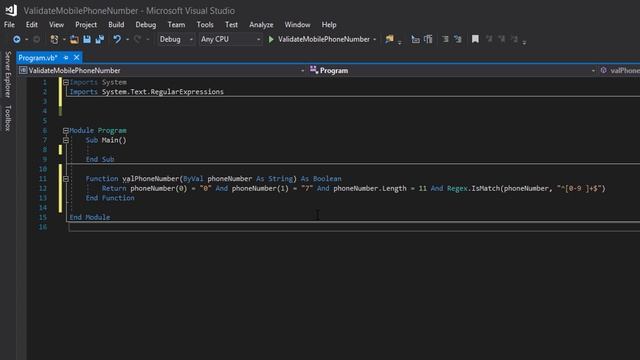Open the Debug menu

146,24
